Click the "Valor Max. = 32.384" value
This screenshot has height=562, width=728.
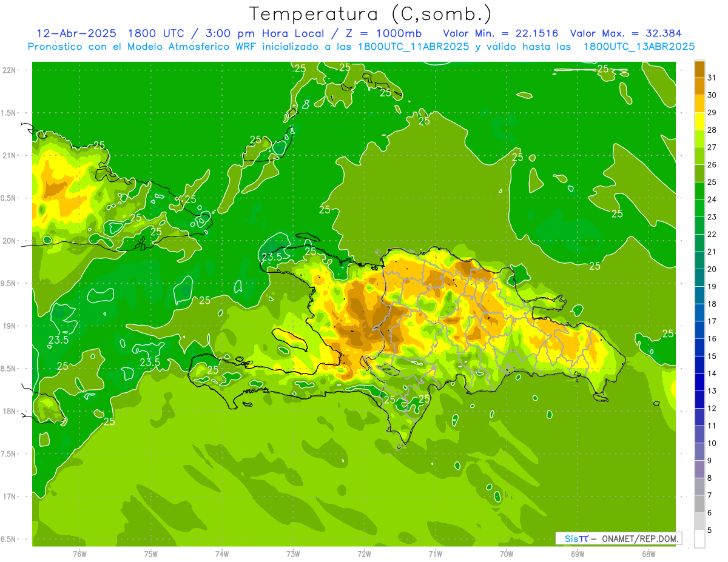(x=625, y=33)
